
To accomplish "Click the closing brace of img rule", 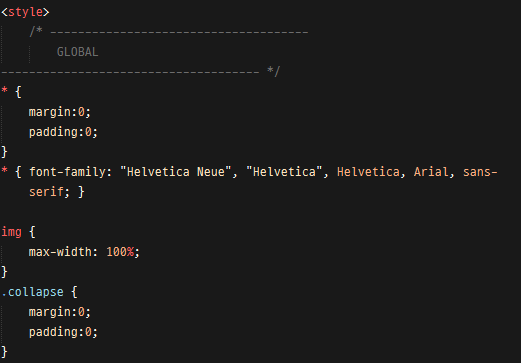I will click(4, 272).
